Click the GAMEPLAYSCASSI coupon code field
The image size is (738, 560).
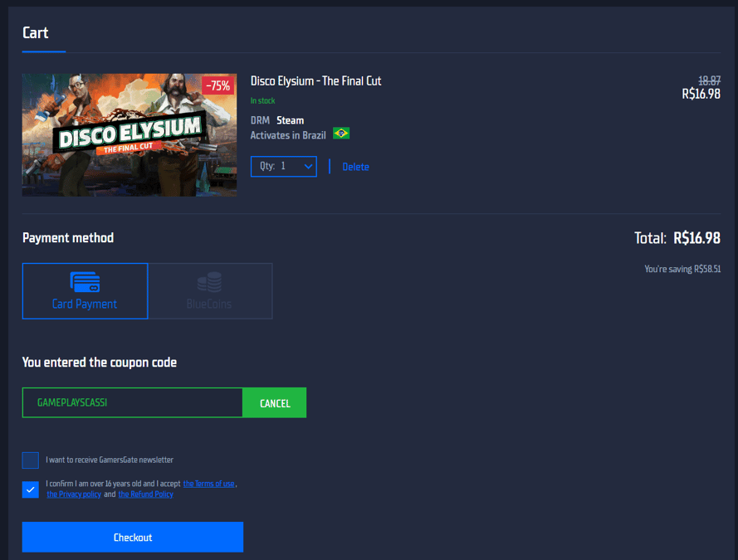click(x=133, y=403)
